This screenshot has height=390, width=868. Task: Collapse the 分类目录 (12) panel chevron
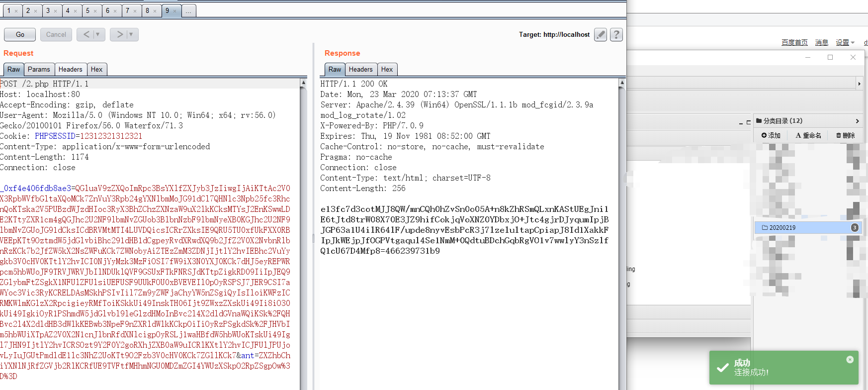857,121
